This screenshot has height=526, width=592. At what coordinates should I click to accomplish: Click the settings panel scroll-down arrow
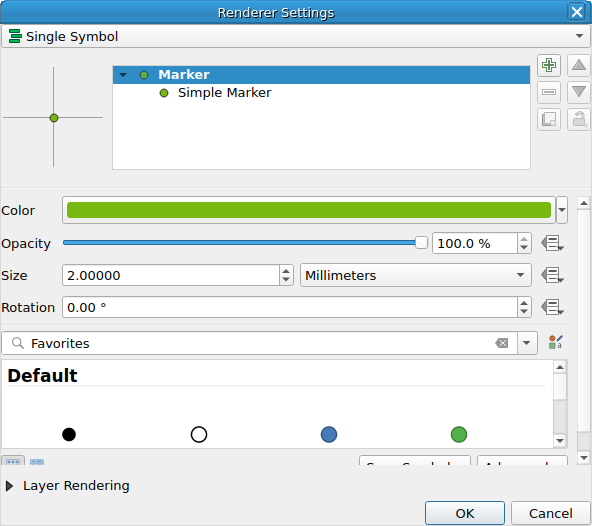584,458
